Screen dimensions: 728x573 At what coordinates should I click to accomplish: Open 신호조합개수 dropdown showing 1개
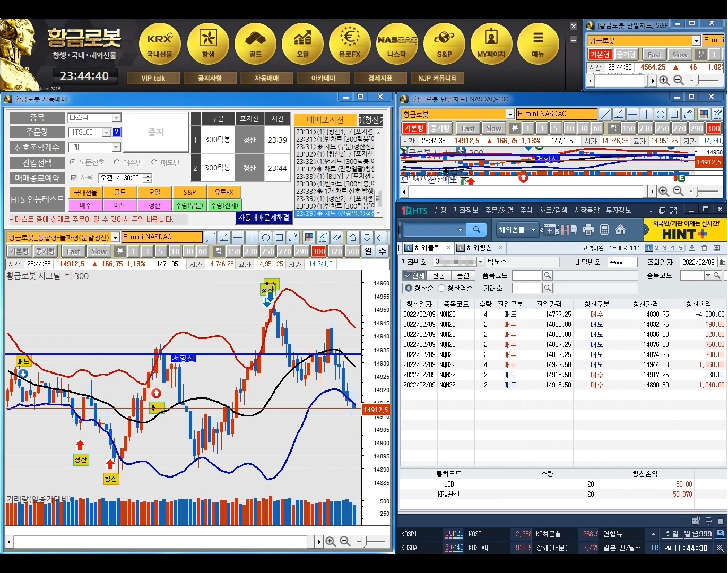(117, 147)
